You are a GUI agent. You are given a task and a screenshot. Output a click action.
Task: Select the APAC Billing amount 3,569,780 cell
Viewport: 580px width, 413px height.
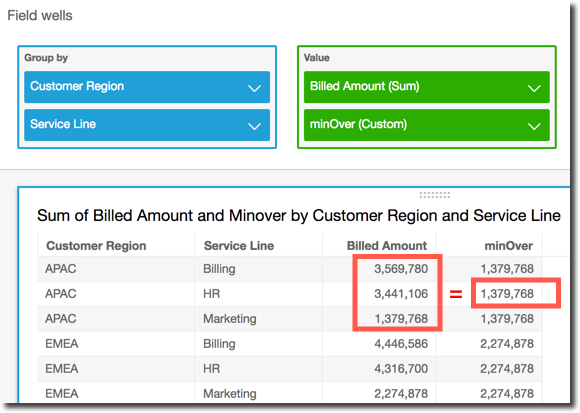click(401, 269)
